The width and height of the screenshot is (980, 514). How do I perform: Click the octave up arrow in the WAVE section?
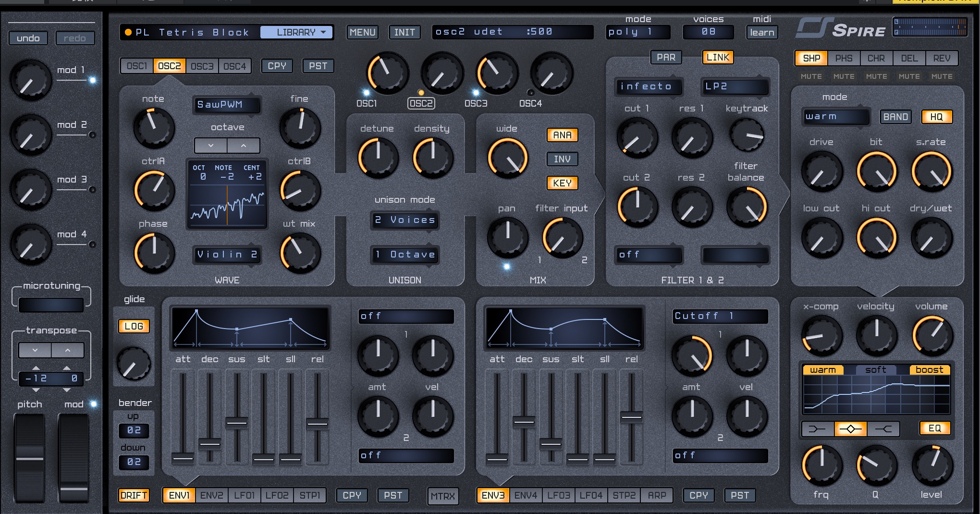pyautogui.click(x=244, y=145)
